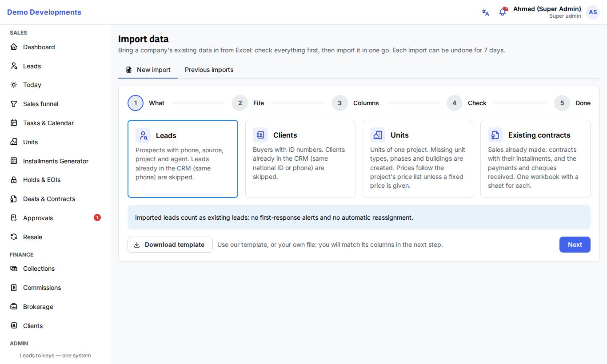Click the Deals & Contracts icon
Viewport: 607px width, 364px height.
coord(14,199)
